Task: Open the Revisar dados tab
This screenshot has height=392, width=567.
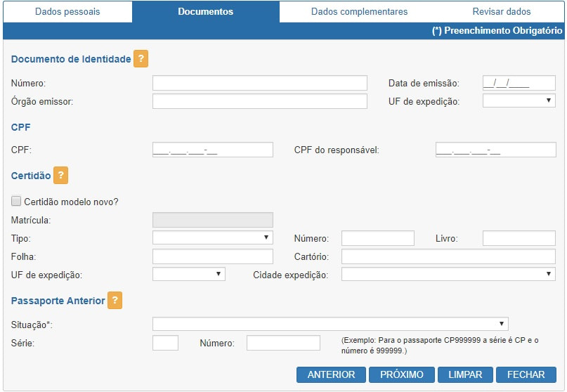Action: (x=501, y=12)
